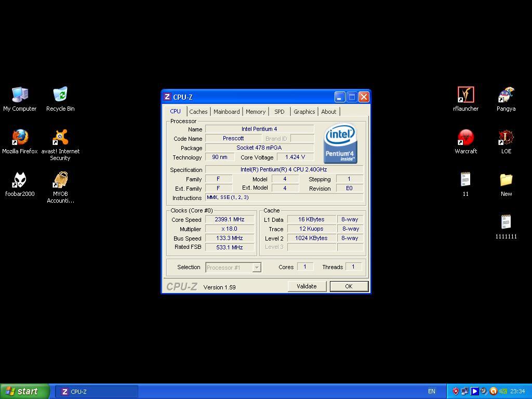Click the Threads count field
The width and height of the screenshot is (532, 399).
[353, 267]
